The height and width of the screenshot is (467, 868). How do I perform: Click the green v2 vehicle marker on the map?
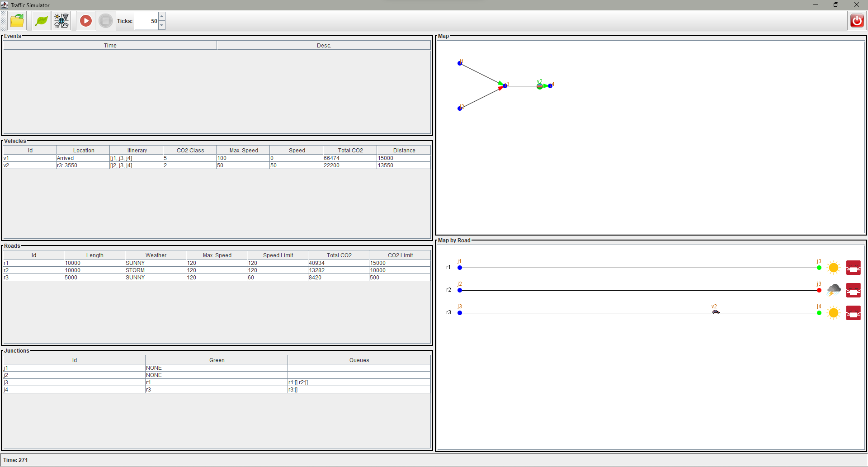click(x=540, y=86)
